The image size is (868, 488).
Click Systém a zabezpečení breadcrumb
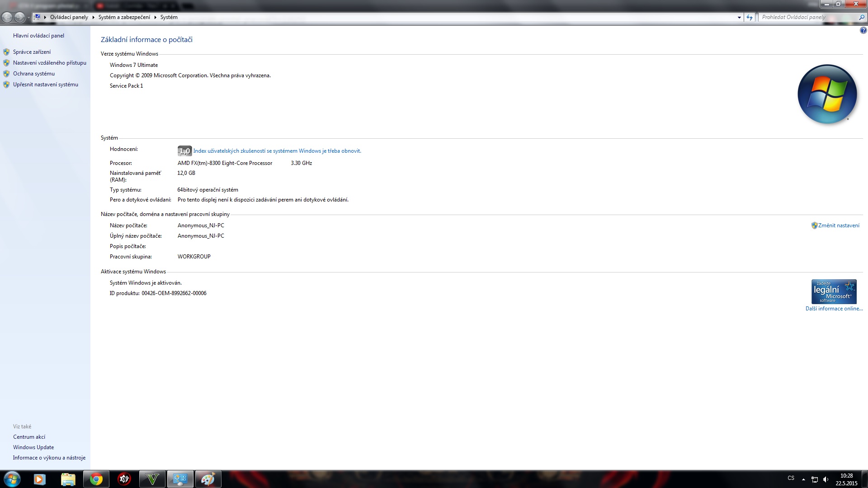124,17
